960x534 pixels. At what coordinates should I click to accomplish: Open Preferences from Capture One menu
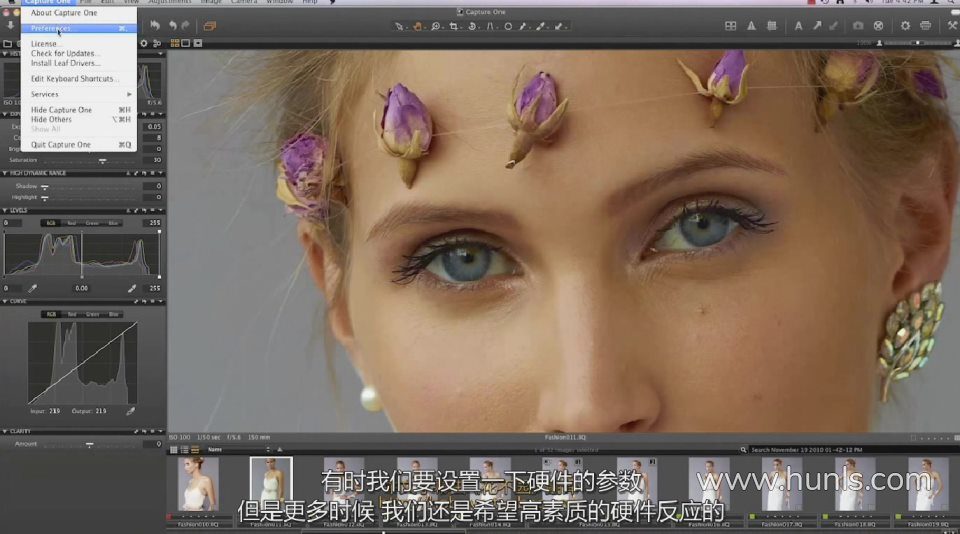coord(52,29)
